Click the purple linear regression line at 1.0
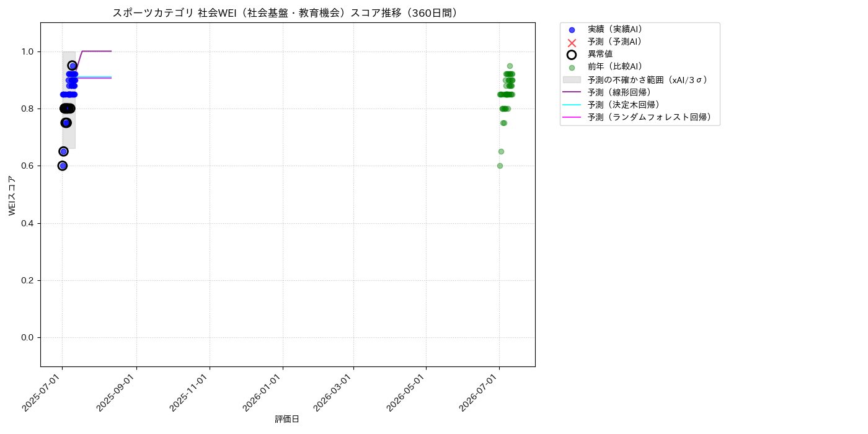The width and height of the screenshot is (868, 434). [x=97, y=51]
